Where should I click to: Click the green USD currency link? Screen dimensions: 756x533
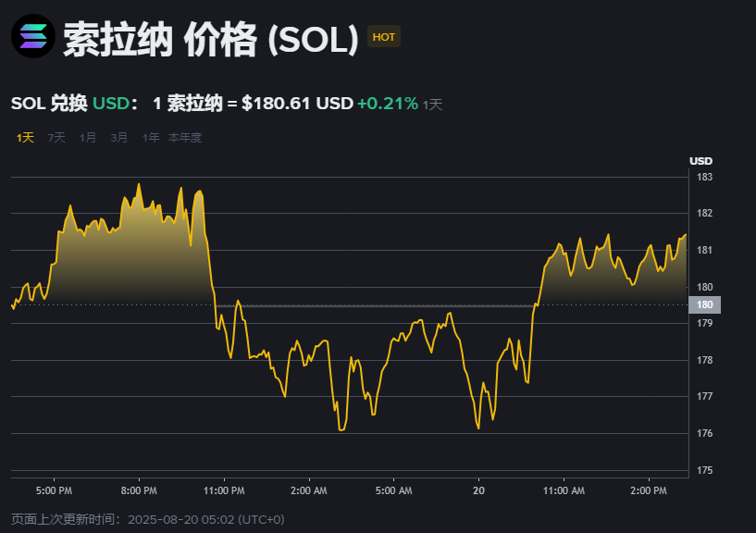tap(111, 104)
